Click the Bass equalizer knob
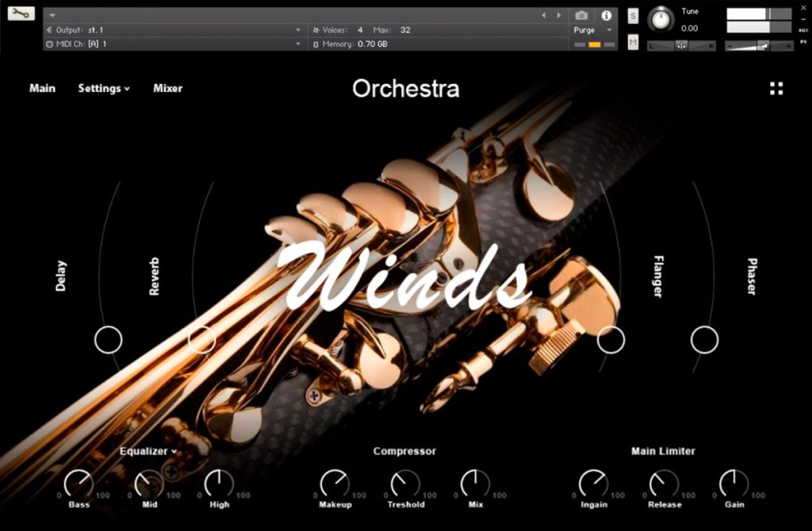 point(79,484)
